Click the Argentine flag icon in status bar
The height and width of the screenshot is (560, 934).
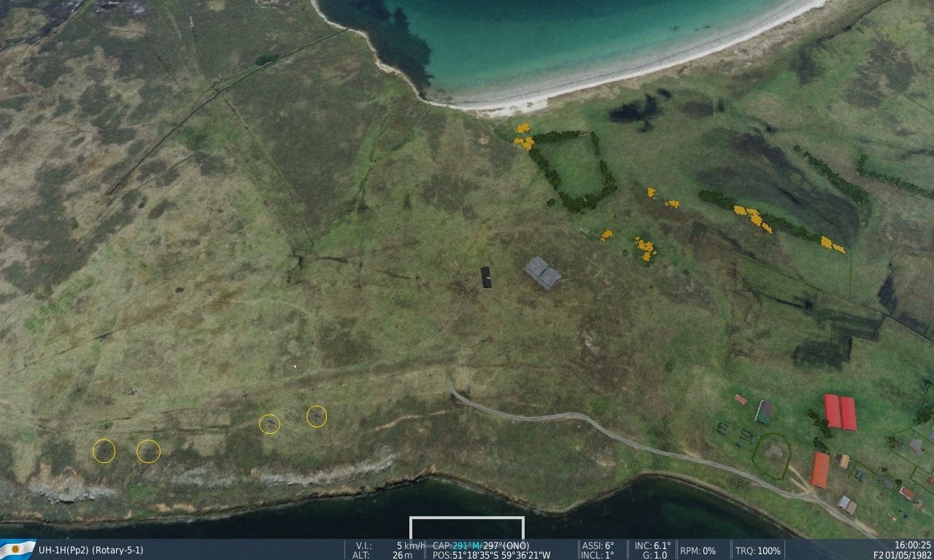tap(18, 550)
